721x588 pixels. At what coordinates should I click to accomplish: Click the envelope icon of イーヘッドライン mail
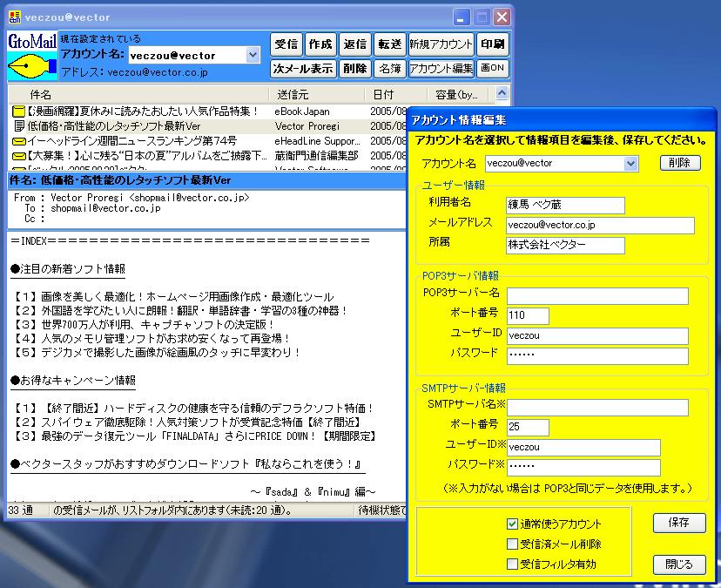point(18,141)
